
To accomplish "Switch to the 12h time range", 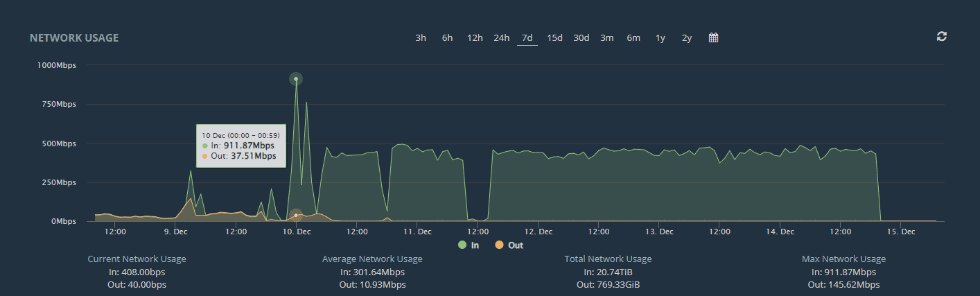I will (475, 38).
